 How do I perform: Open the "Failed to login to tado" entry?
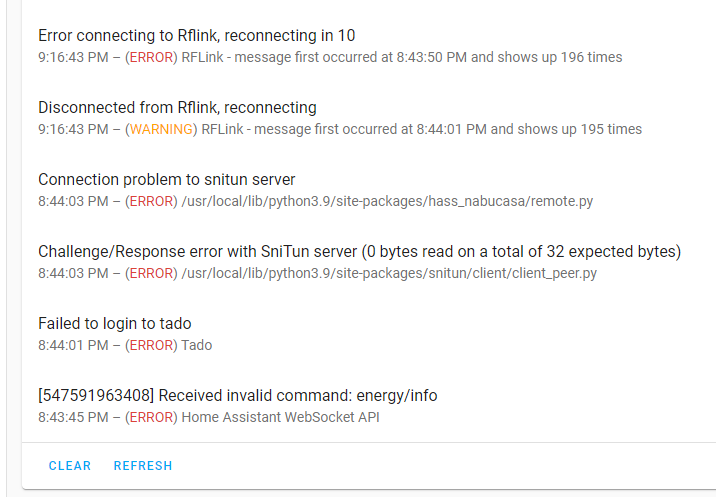[x=115, y=323]
